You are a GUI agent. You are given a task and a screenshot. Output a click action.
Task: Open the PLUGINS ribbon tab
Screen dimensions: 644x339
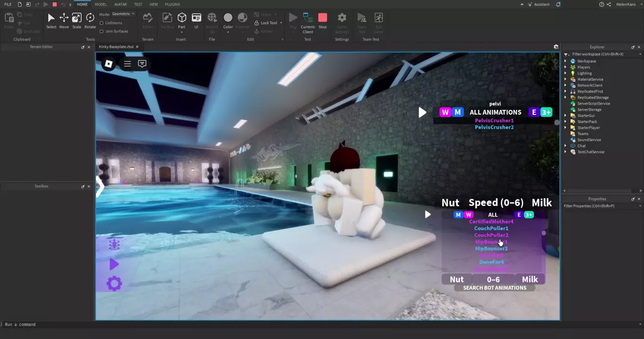(x=172, y=4)
